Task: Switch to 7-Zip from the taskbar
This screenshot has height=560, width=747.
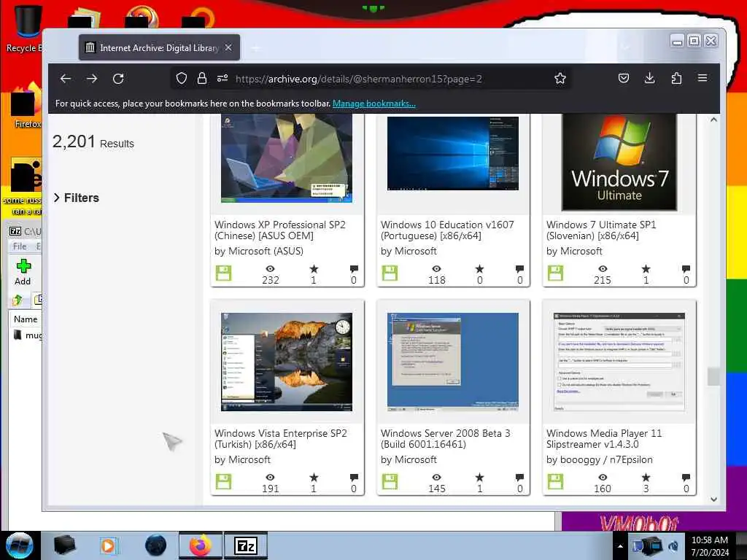Action: [245, 545]
